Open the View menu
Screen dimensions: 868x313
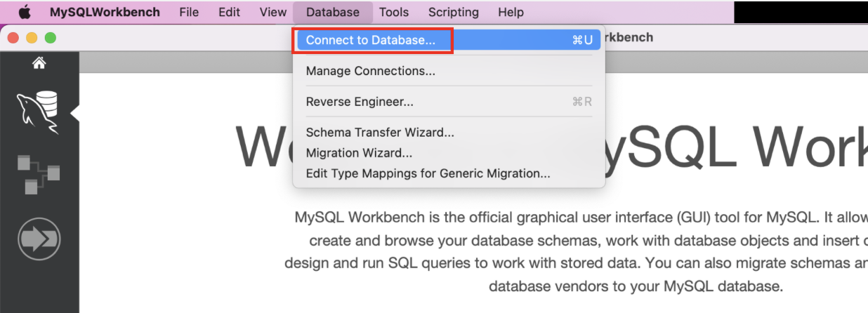click(x=272, y=12)
